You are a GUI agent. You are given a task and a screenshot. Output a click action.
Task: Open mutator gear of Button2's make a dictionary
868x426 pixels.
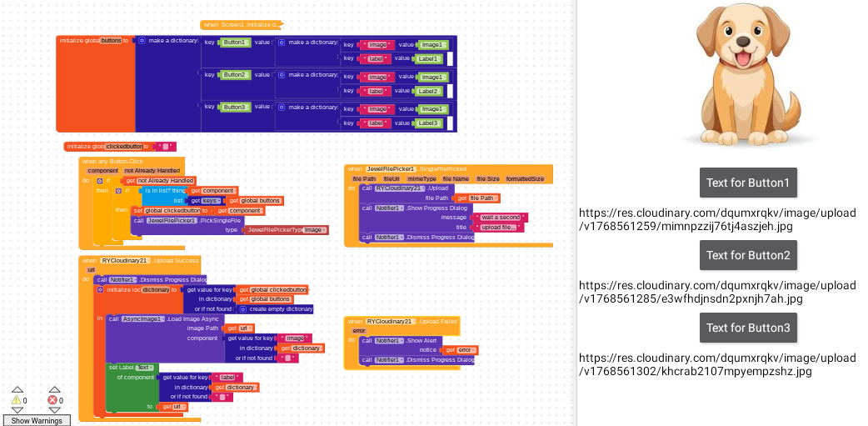[x=282, y=75]
